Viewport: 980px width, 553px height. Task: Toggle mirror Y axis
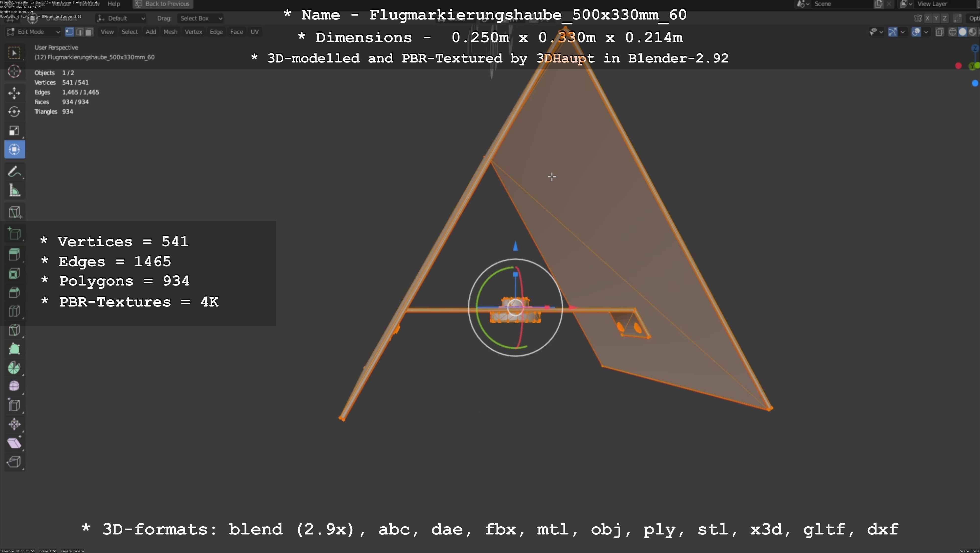point(936,18)
